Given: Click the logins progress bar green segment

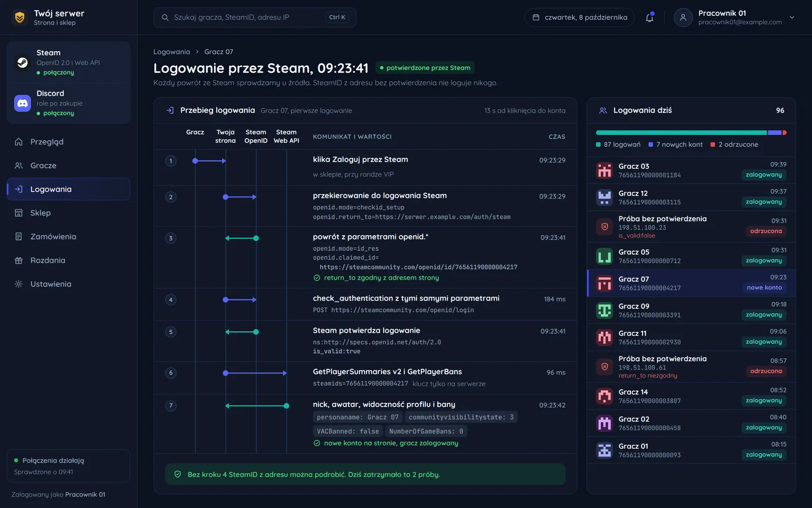Looking at the screenshot, I should [682, 133].
